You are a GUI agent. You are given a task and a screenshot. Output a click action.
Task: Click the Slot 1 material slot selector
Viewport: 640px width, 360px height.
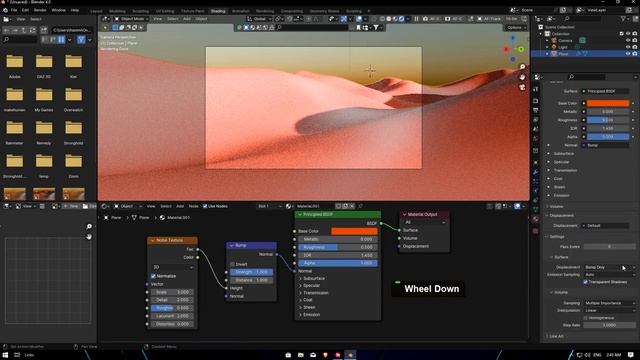269,207
